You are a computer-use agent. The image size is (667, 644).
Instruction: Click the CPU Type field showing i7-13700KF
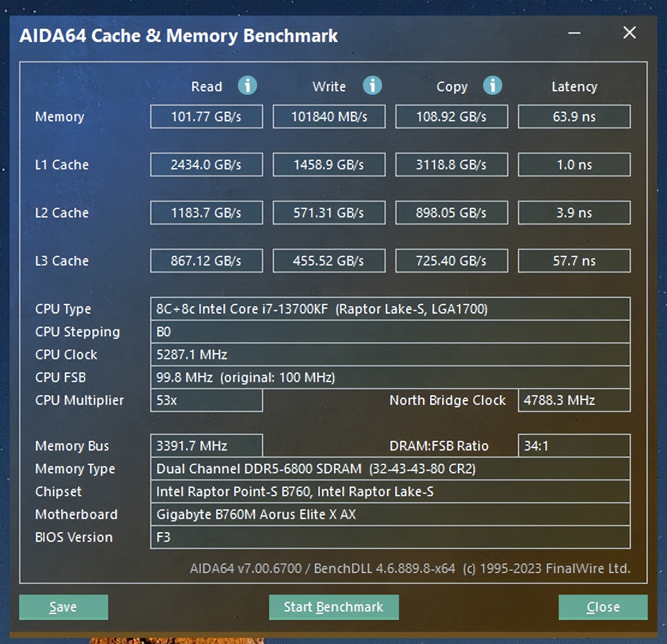(x=391, y=309)
